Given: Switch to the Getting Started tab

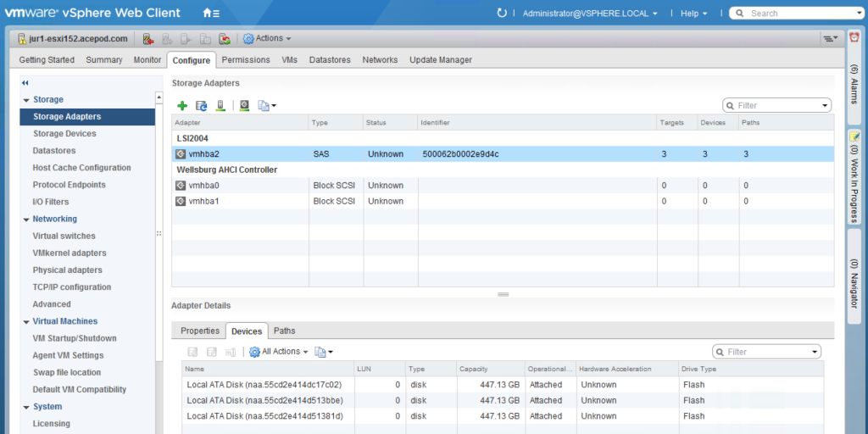Looking at the screenshot, I should click(47, 60).
